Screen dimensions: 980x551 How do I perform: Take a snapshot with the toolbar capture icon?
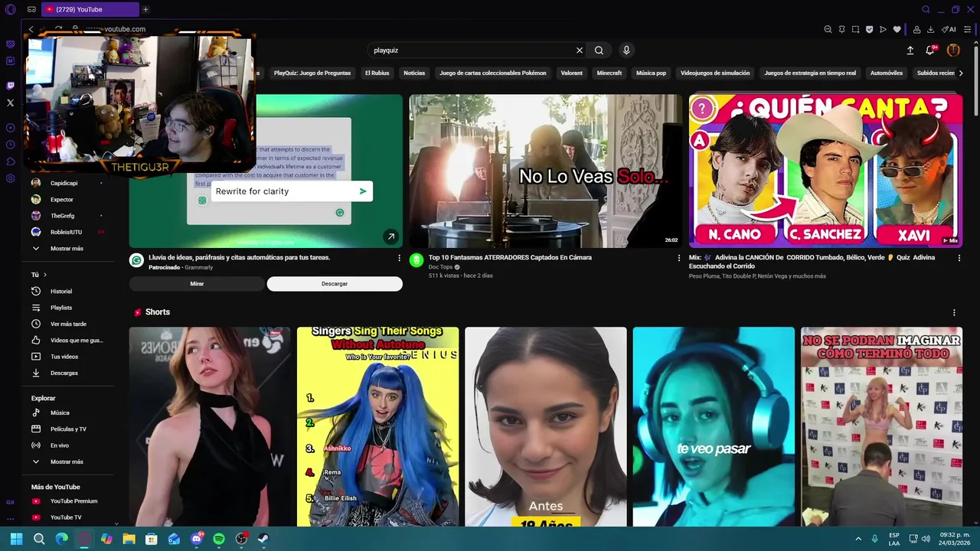[855, 29]
